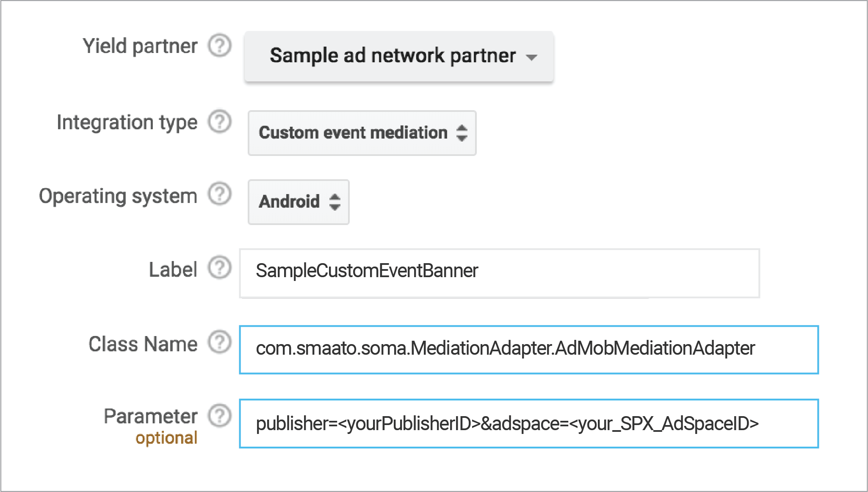Click the Operating system label text

coord(118,196)
